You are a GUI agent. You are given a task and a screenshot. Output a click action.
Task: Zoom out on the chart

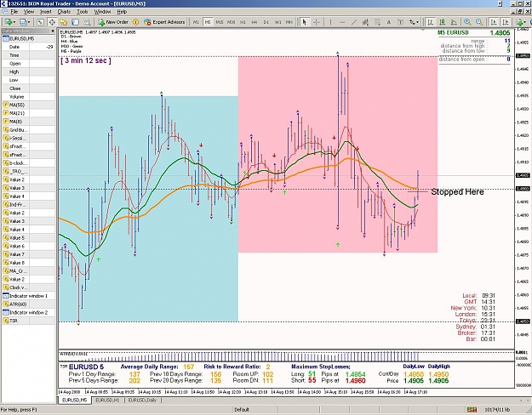(x=479, y=22)
